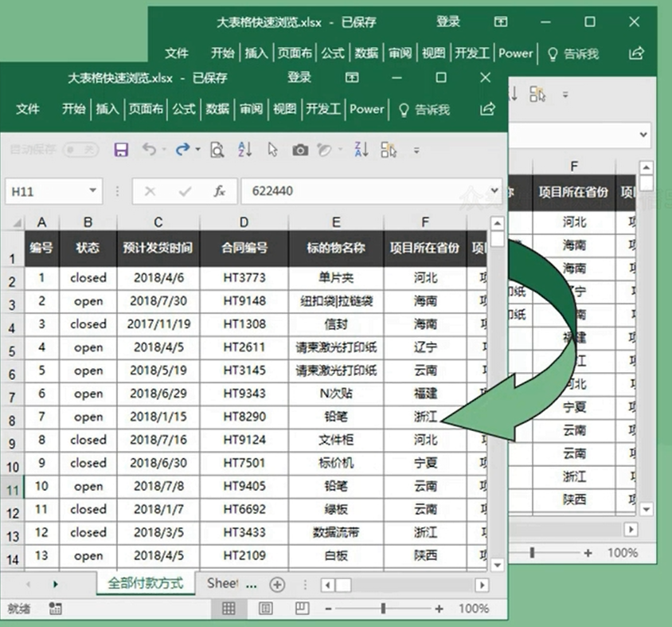Click cell 2017/11/19

[x=158, y=324]
